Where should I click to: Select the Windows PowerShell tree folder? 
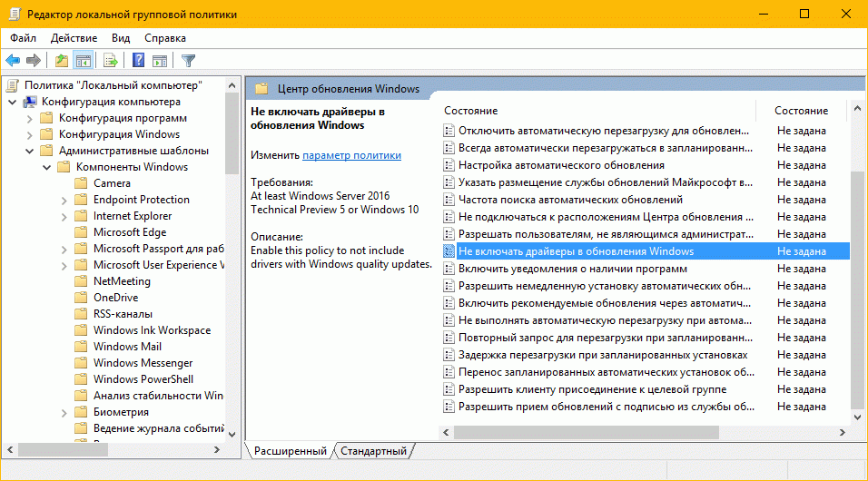point(143,379)
